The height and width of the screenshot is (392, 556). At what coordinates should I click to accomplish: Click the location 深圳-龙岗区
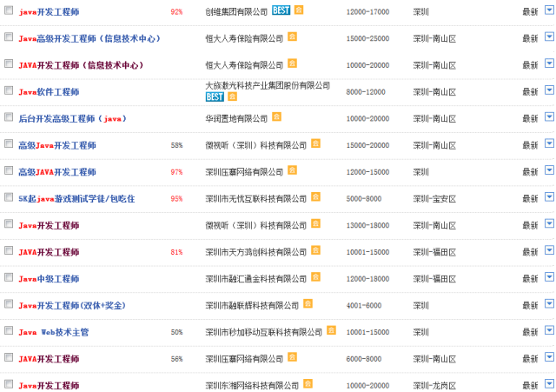[x=434, y=386]
